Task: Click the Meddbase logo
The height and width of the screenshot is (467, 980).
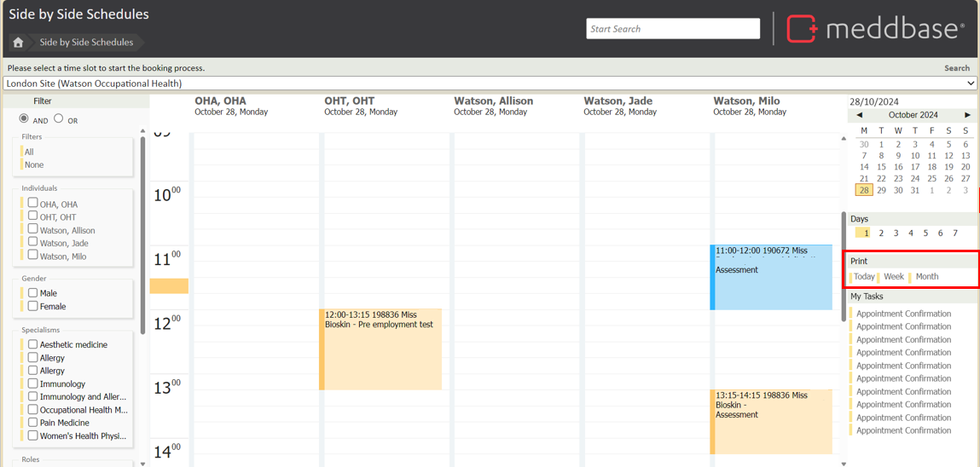Action: coord(875,28)
